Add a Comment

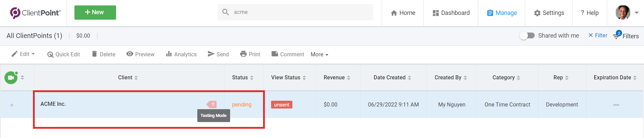pyautogui.click(x=288, y=54)
